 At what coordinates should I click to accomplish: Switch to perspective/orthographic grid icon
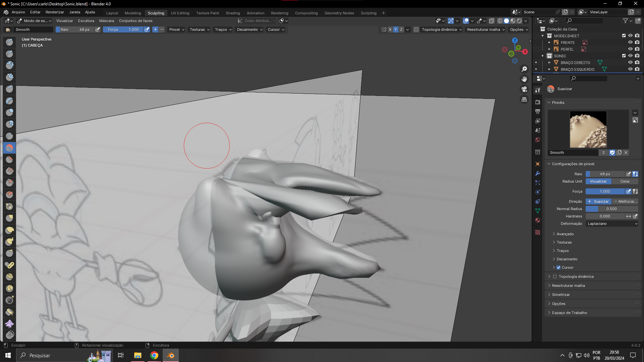tap(524, 99)
